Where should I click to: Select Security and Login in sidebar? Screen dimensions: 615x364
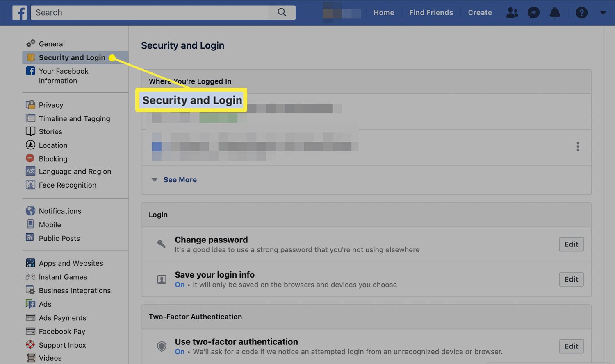click(72, 58)
